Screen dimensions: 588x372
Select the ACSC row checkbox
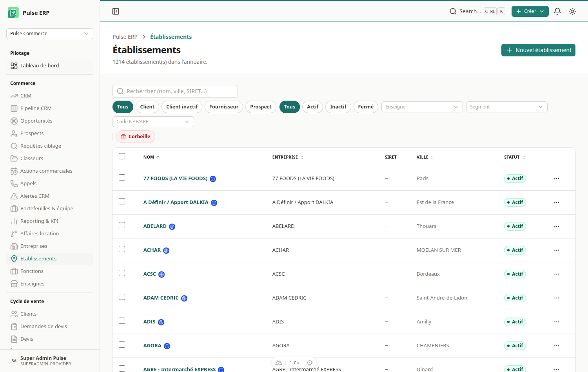click(x=122, y=273)
